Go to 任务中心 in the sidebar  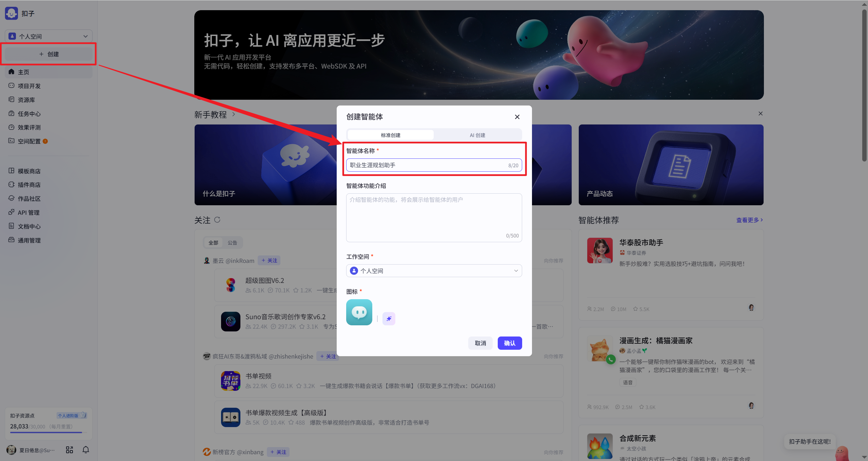[29, 114]
